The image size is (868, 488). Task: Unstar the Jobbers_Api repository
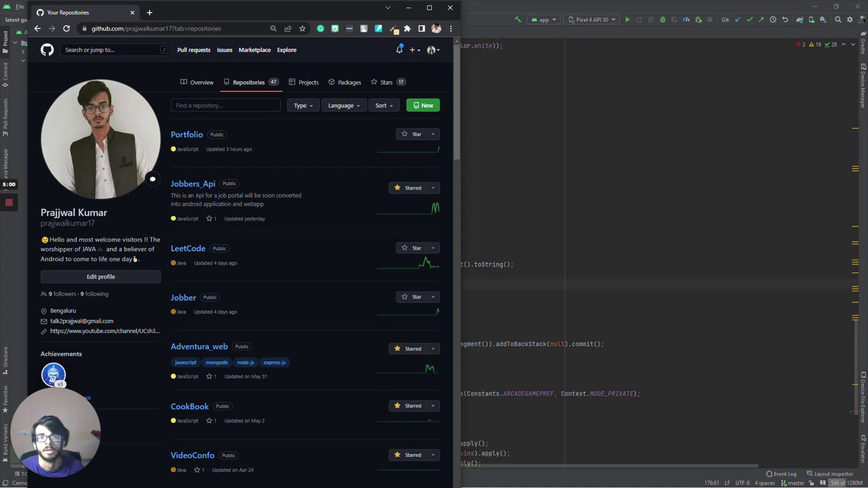pyautogui.click(x=408, y=188)
